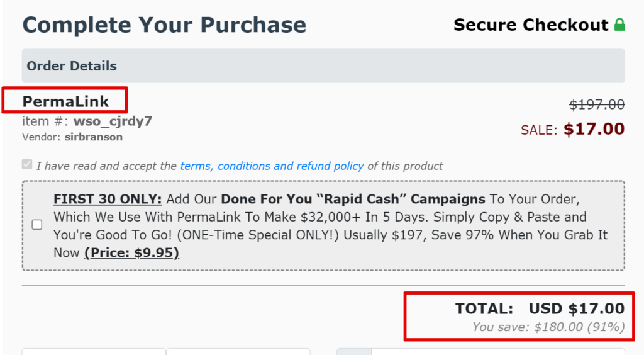Click the second payment box at bottom
Screen dimensions: 644x355
click(238, 352)
